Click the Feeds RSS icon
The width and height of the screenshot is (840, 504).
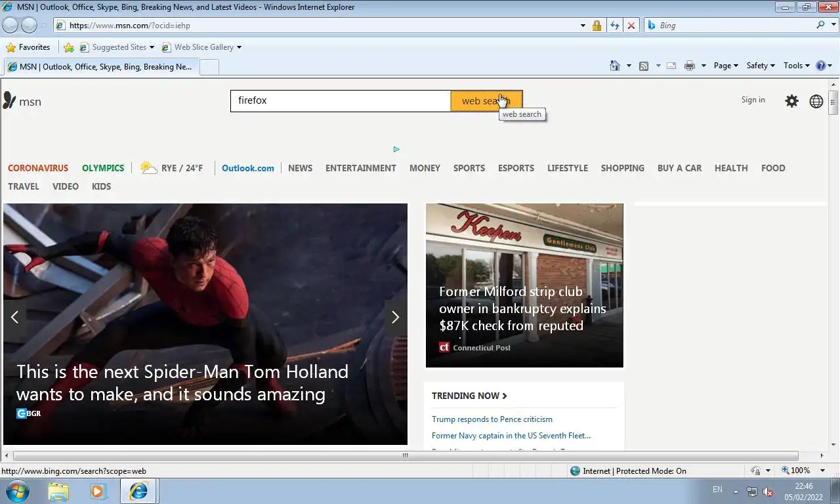(644, 66)
